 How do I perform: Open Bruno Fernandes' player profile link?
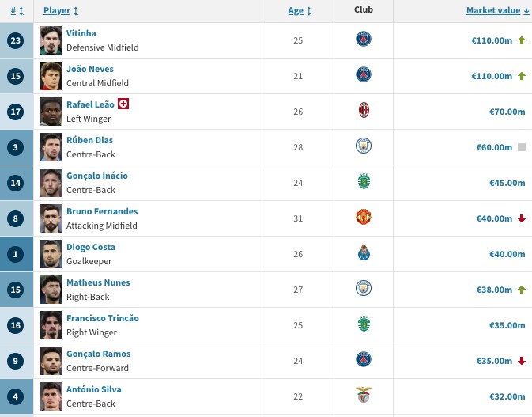[102, 211]
